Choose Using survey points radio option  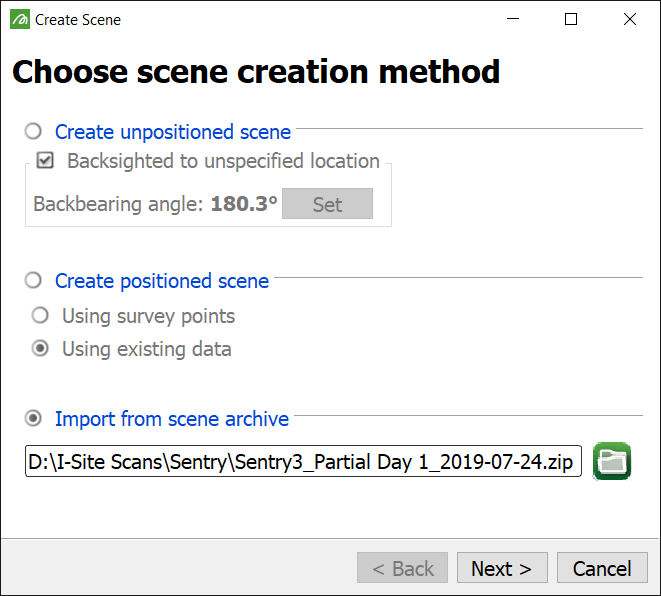[40, 315]
